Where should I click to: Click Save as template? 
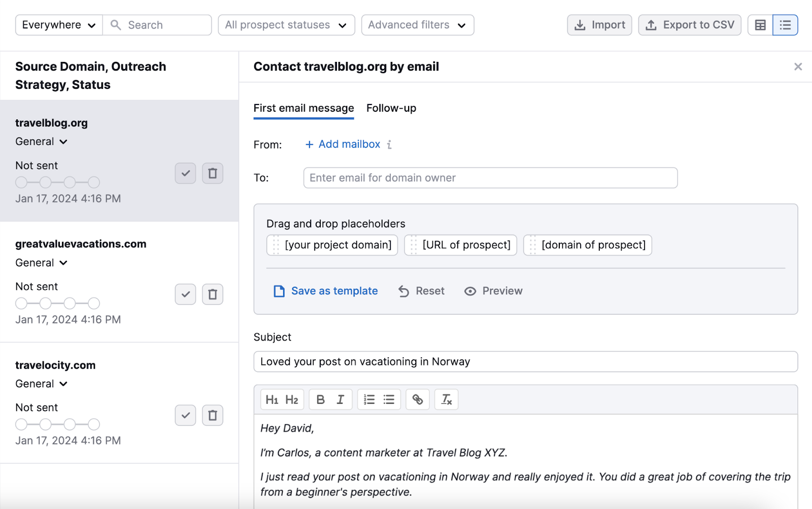334,291
